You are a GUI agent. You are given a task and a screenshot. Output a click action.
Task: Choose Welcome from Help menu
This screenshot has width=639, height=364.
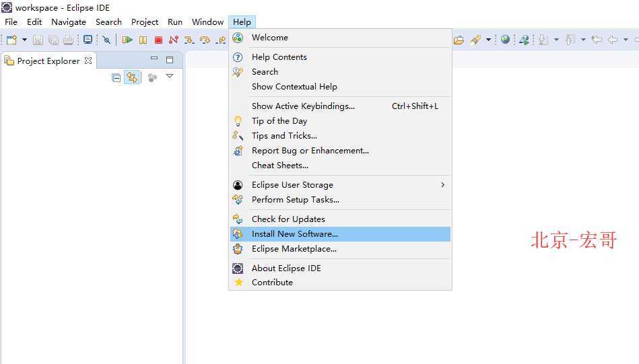click(x=340, y=38)
